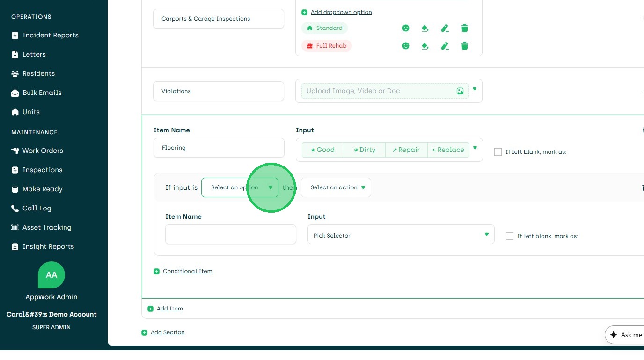Open the Ask me assistant
This screenshot has width=644, height=360.
[x=625, y=335]
